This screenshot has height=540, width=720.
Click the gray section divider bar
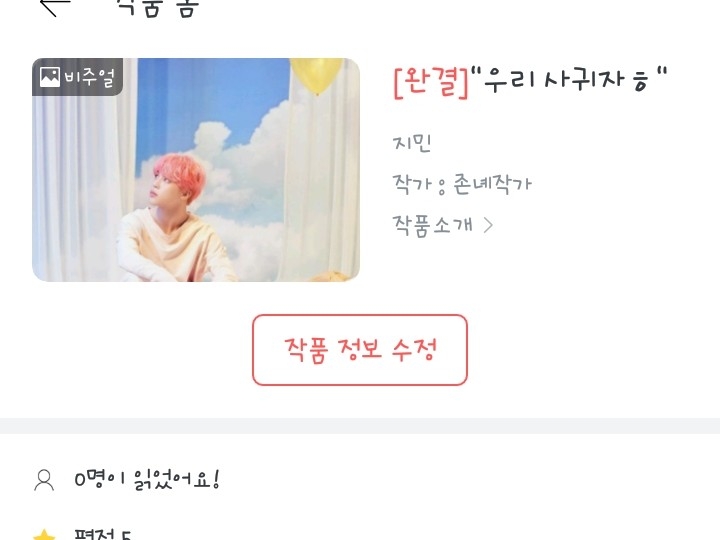pyautogui.click(x=360, y=426)
